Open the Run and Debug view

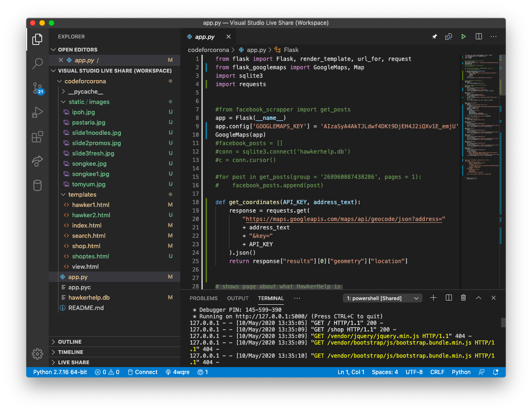click(37, 112)
